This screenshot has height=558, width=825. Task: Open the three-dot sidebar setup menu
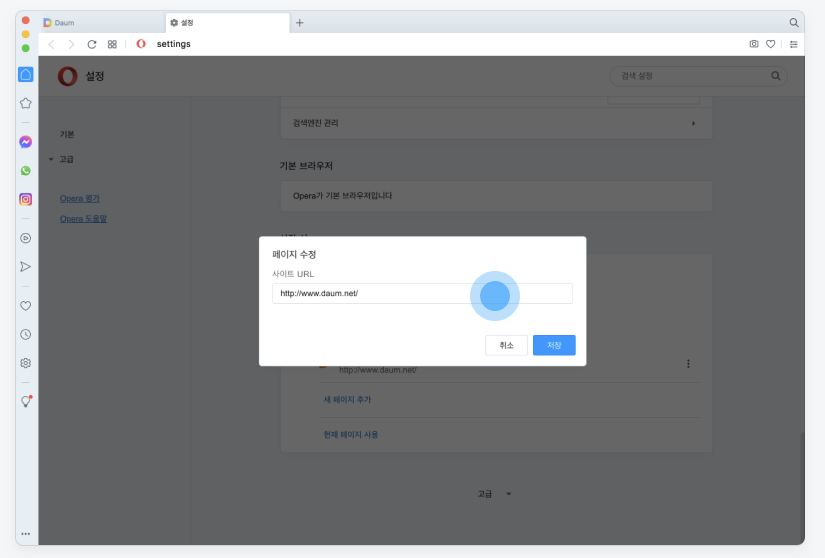[x=25, y=534]
